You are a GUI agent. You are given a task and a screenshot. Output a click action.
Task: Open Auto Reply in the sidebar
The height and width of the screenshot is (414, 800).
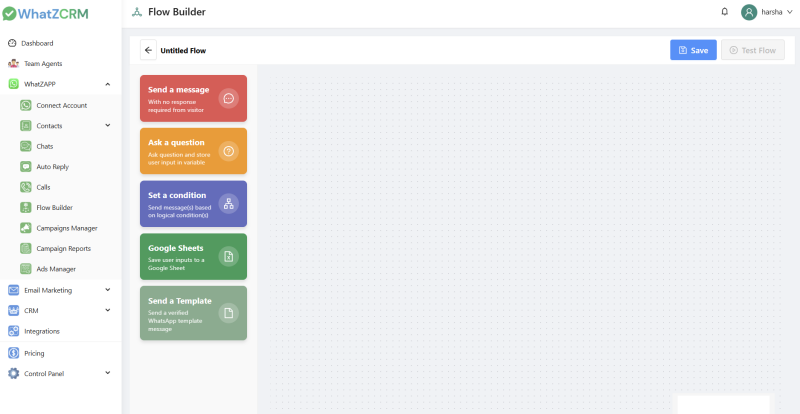point(52,167)
